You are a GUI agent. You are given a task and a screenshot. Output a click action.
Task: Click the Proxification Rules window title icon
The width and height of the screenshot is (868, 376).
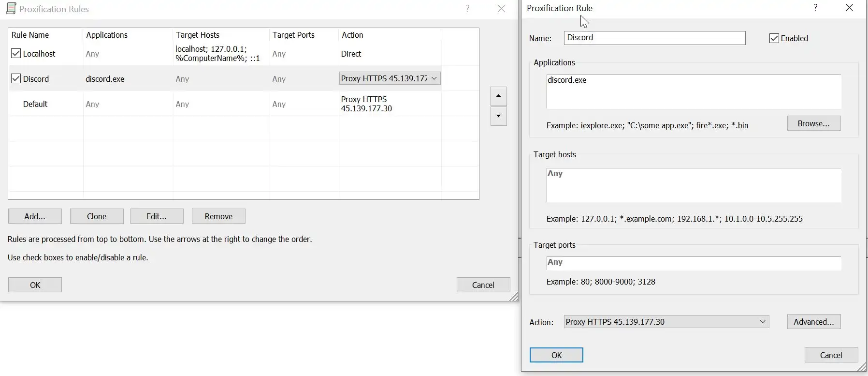click(x=11, y=9)
